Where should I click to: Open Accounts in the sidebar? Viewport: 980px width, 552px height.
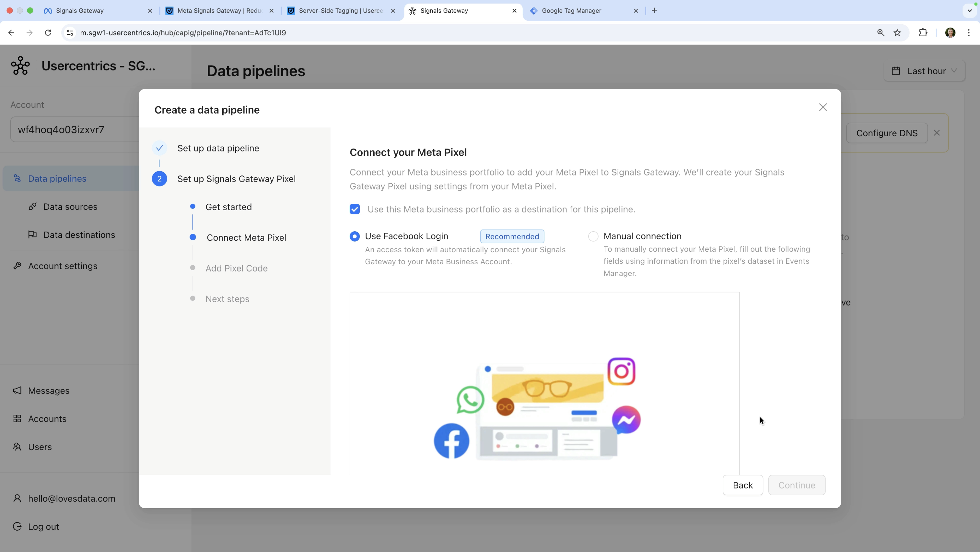click(x=47, y=419)
